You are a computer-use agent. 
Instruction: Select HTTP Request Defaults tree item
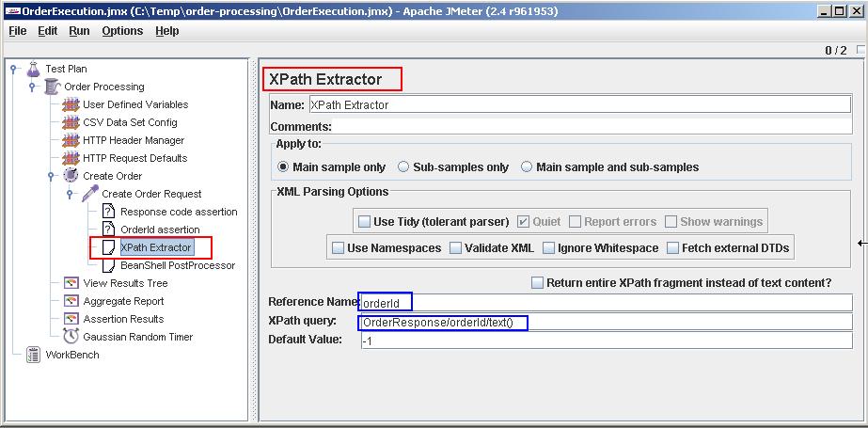point(135,158)
